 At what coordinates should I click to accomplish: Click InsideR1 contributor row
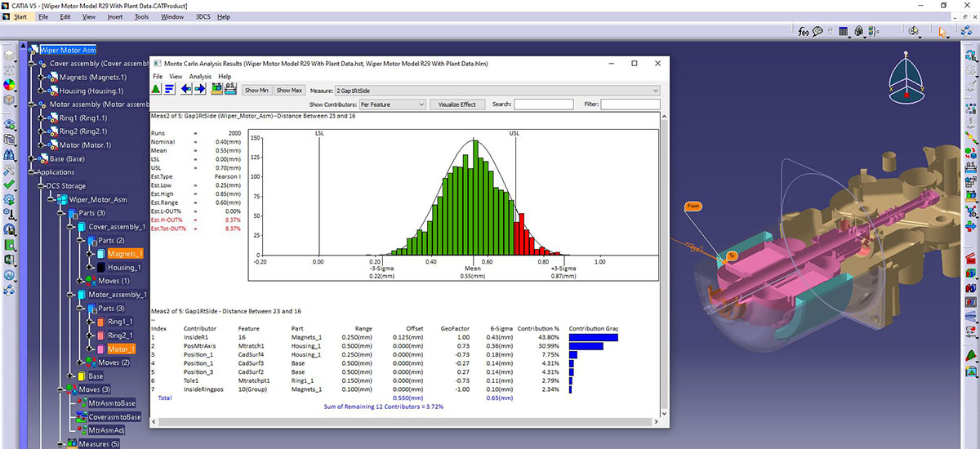(x=385, y=336)
